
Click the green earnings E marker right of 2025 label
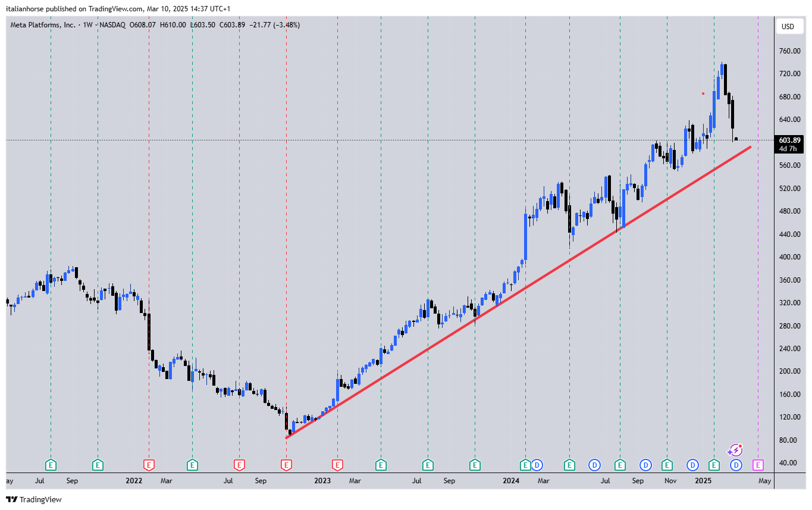(714, 464)
